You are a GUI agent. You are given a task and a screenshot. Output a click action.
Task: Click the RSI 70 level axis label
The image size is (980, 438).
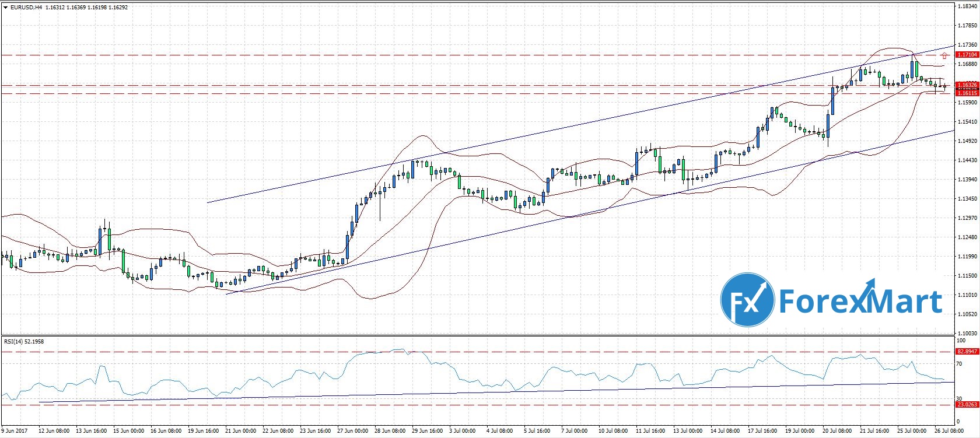pos(960,364)
